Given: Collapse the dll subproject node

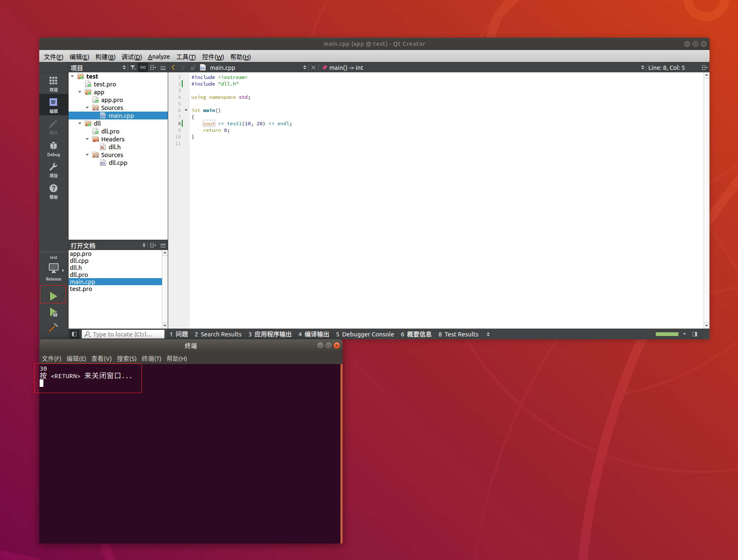Looking at the screenshot, I should pyautogui.click(x=80, y=123).
